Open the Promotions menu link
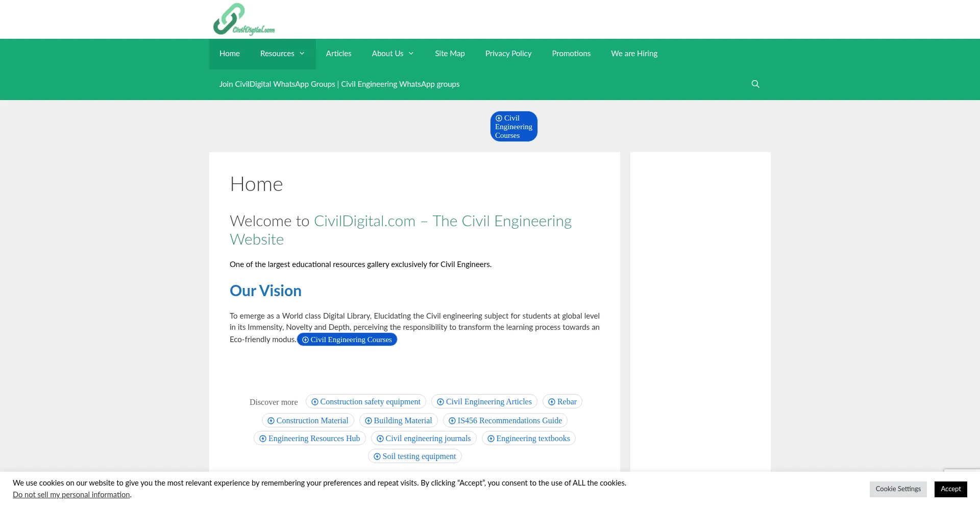 pos(571,54)
